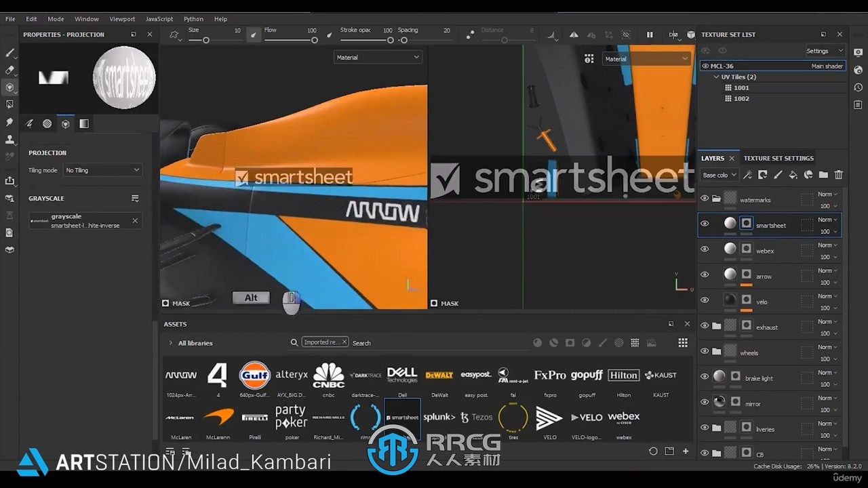868x488 pixels.
Task: Open the 2D viewport Material dropdown
Action: pos(646,59)
